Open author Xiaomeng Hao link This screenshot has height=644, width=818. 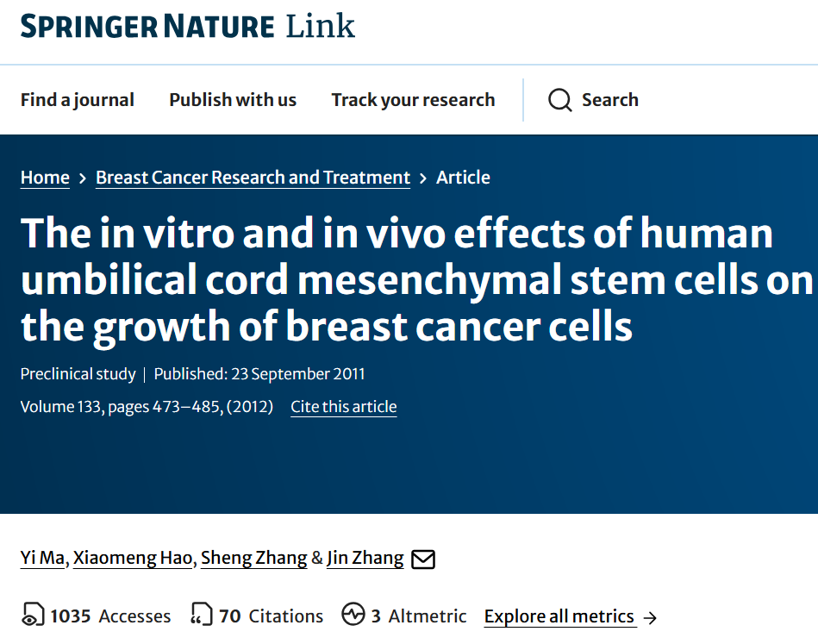[x=133, y=558]
